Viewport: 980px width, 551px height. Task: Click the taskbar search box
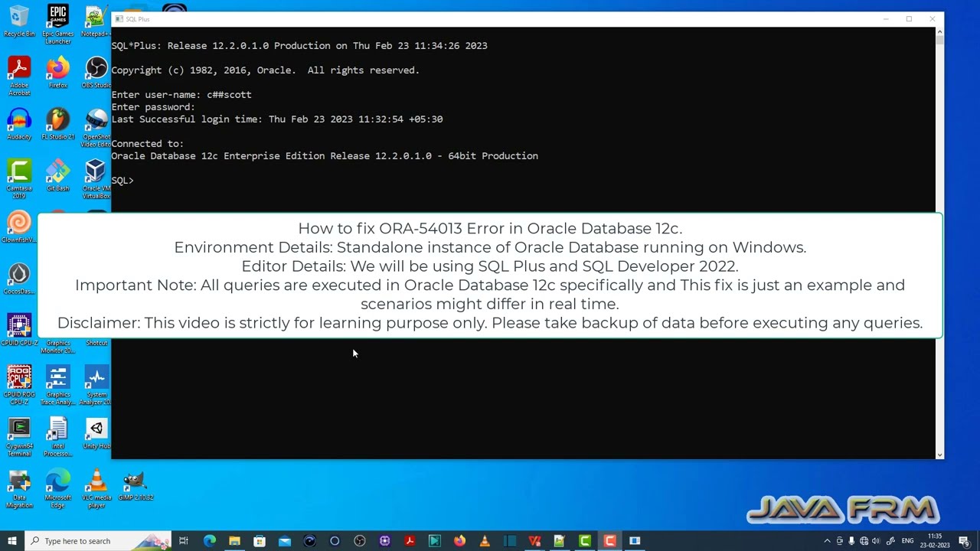[x=98, y=541]
